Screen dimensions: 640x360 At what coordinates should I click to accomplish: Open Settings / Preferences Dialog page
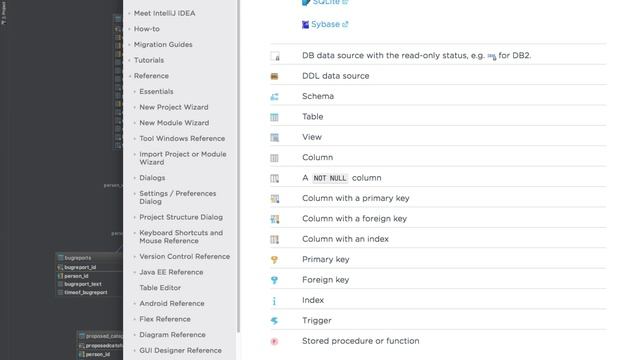tap(178, 198)
